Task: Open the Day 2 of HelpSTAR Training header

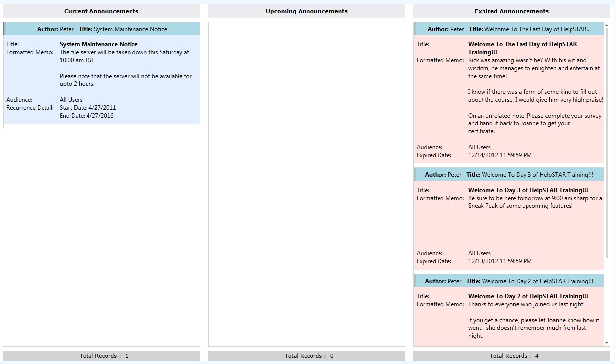Action: pyautogui.click(x=509, y=281)
